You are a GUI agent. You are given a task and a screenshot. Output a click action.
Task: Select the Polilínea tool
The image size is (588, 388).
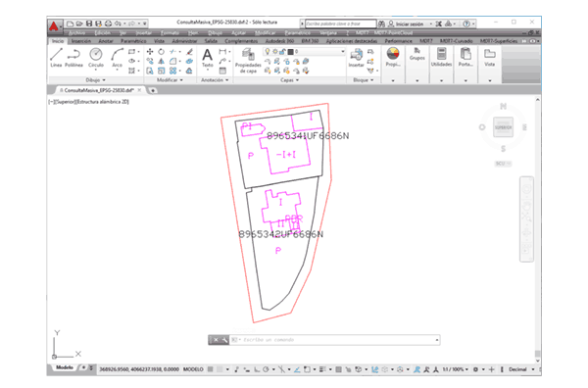tap(73, 58)
